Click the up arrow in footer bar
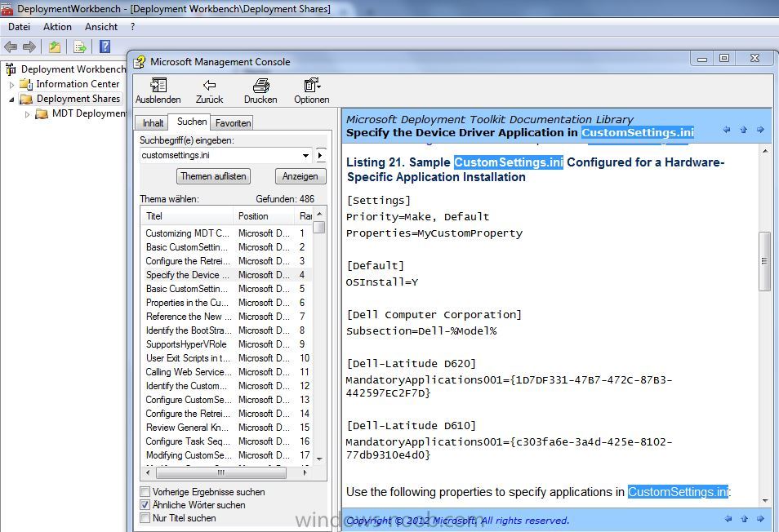This screenshot has height=532, width=779. 744,519
